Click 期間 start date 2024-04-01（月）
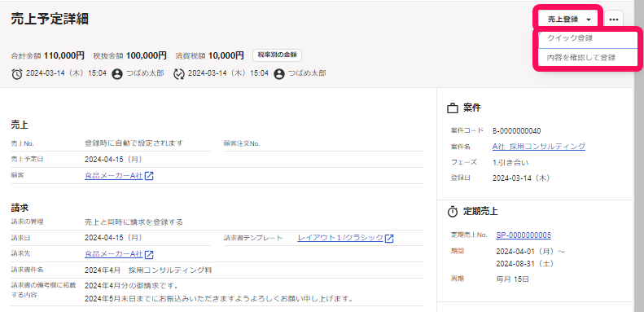Viewport: 644px width, 312px height. tap(526, 251)
